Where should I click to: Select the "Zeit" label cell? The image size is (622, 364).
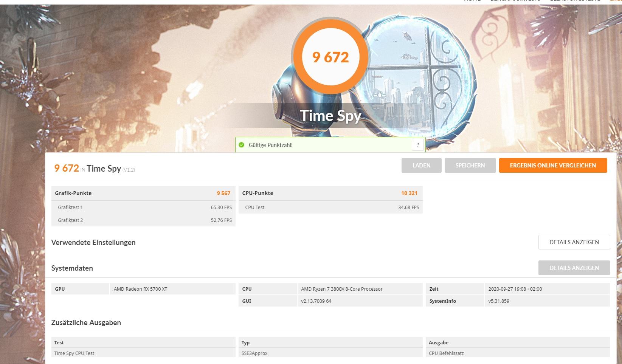point(454,289)
